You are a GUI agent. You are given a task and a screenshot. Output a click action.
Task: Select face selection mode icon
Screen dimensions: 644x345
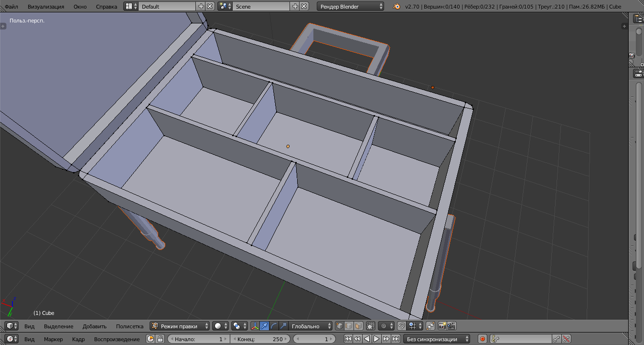coord(358,326)
